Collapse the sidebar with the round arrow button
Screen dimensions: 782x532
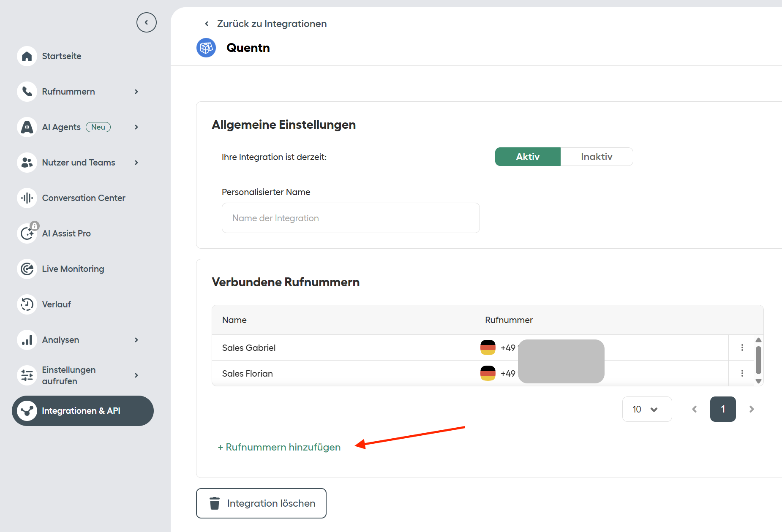146,22
